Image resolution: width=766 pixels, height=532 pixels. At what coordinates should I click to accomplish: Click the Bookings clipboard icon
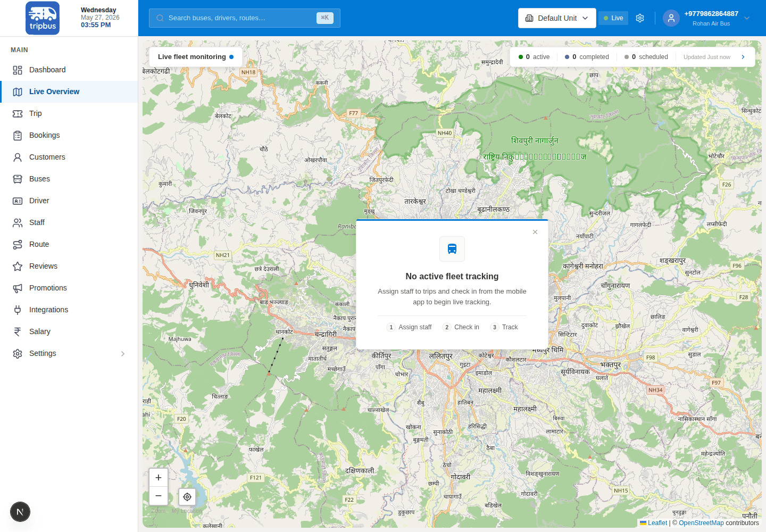coord(18,136)
